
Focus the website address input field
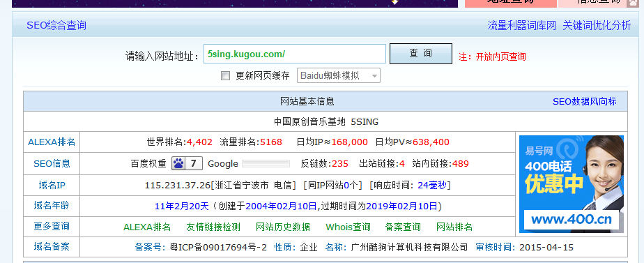pyautogui.click(x=295, y=54)
